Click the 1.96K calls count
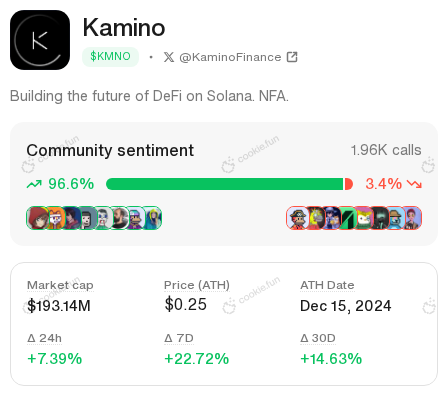Screen dimensions: 448x396 [386, 150]
